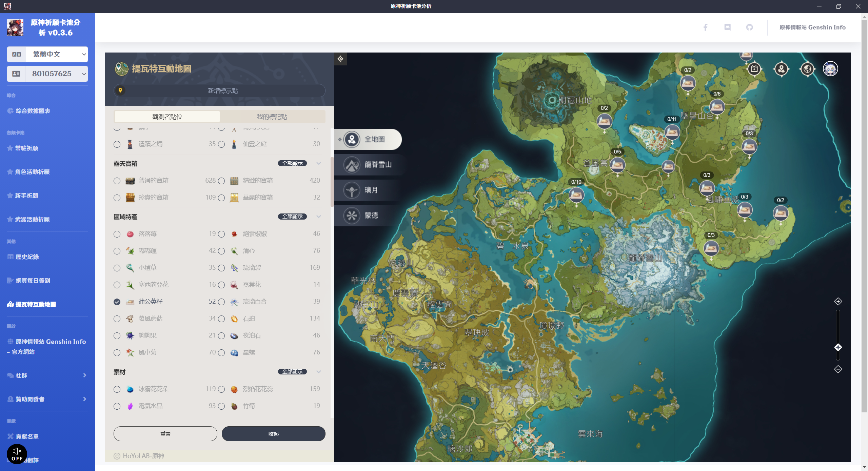Image resolution: width=868 pixels, height=471 pixels.
Task: Open the Facebook link icon
Action: [705, 27]
